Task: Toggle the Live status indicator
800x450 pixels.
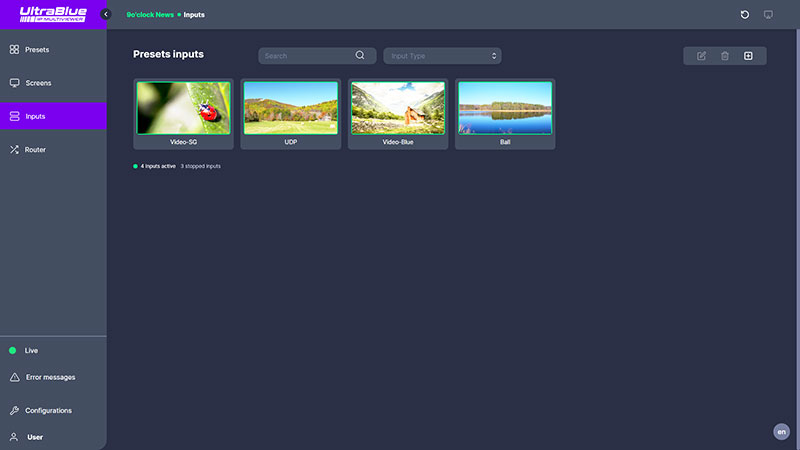Action: (x=13, y=351)
